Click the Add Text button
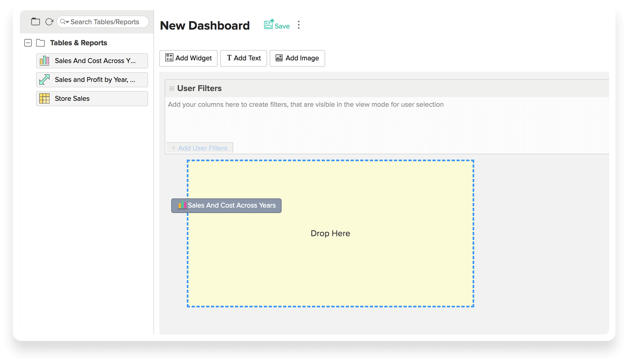The width and height of the screenshot is (629, 364). (x=244, y=58)
